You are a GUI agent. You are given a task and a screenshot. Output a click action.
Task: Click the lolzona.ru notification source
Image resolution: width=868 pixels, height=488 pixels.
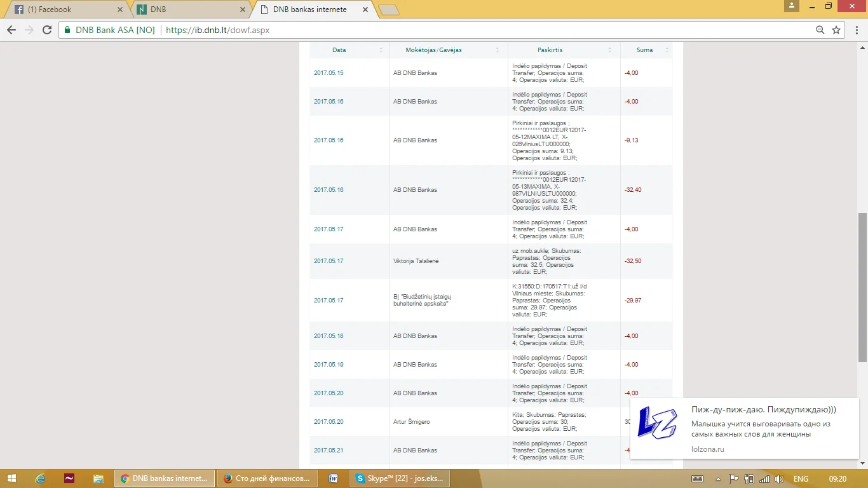pyautogui.click(x=708, y=449)
